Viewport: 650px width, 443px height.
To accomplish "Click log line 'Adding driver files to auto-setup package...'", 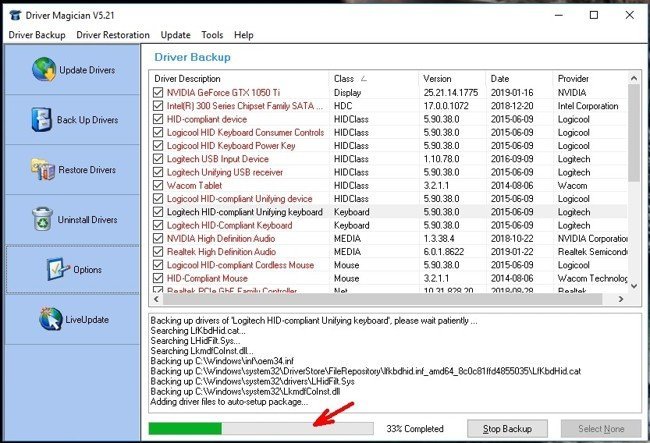I will 229,402.
